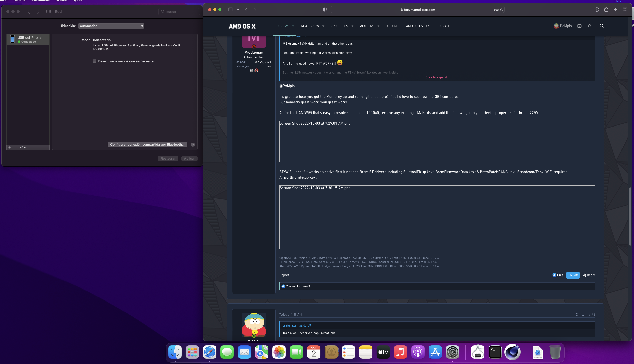Show all preferences grid icon
The width and height of the screenshot is (634, 364).
pos(48,12)
